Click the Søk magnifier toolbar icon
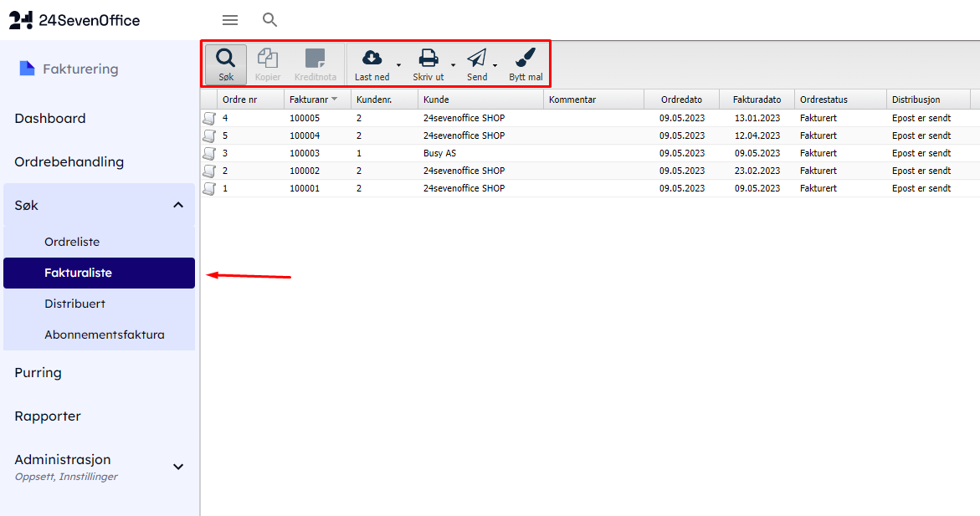980x516 pixels. (x=225, y=59)
